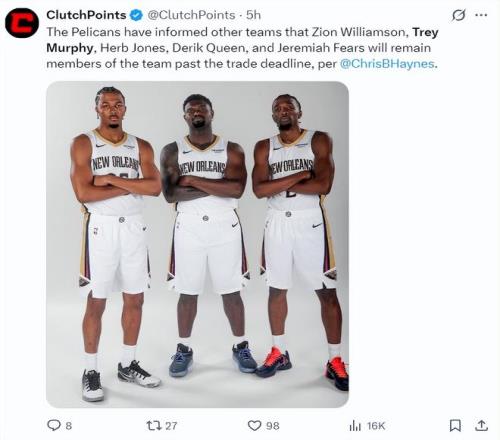Bookmark this post

coord(455,426)
